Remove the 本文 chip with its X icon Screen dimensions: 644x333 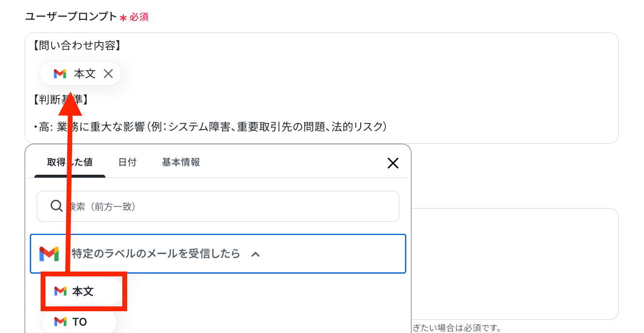pyautogui.click(x=108, y=74)
